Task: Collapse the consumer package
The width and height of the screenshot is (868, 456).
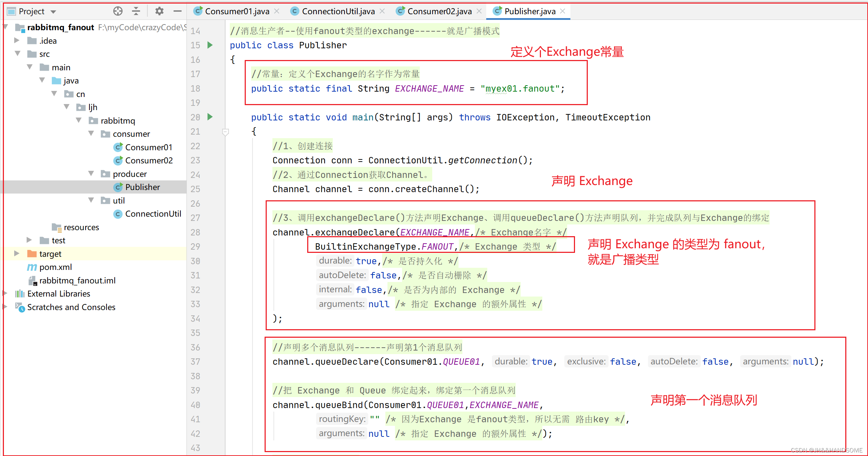Action: pos(91,134)
